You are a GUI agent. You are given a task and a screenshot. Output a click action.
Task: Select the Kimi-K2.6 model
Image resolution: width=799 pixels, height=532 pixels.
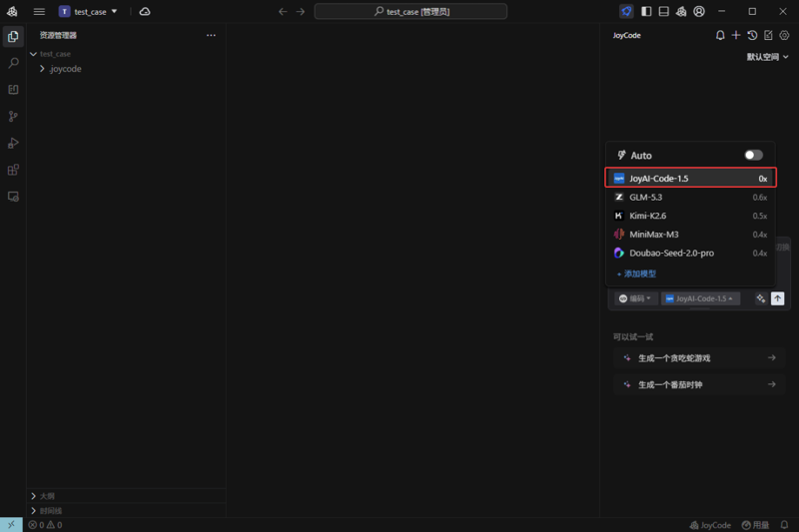coord(690,216)
